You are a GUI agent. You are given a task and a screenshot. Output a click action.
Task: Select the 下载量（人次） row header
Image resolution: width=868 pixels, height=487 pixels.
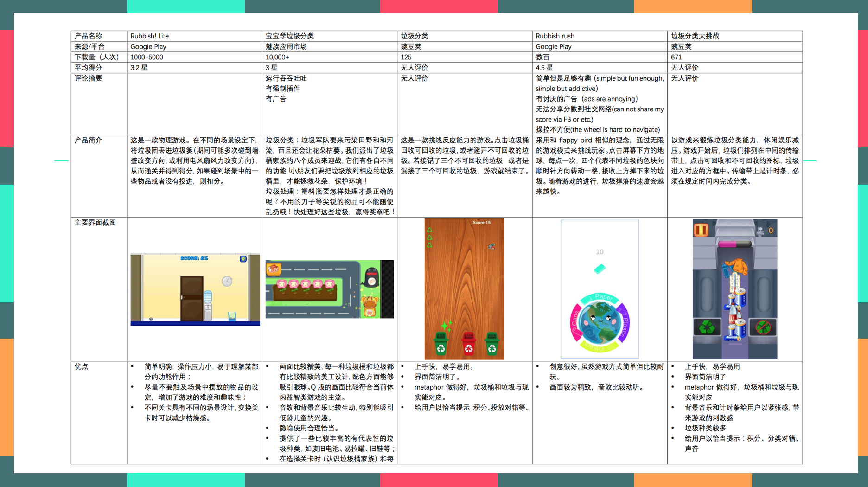(99, 57)
